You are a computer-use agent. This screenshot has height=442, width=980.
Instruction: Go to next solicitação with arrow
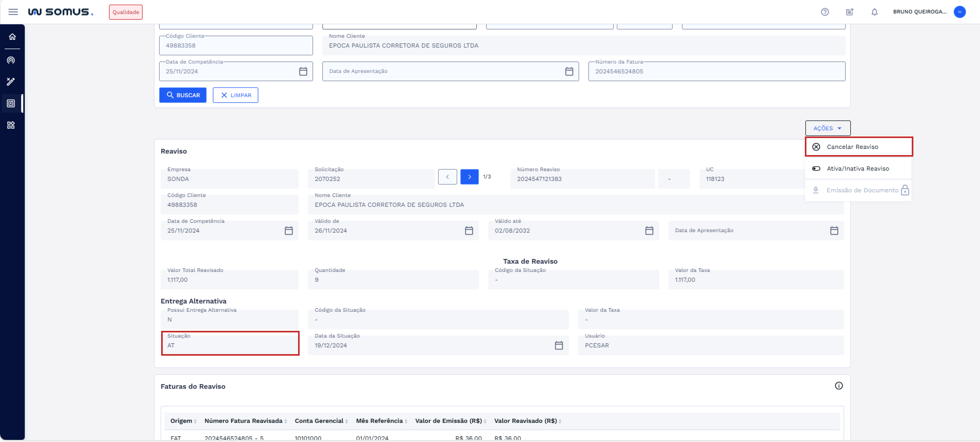click(469, 177)
